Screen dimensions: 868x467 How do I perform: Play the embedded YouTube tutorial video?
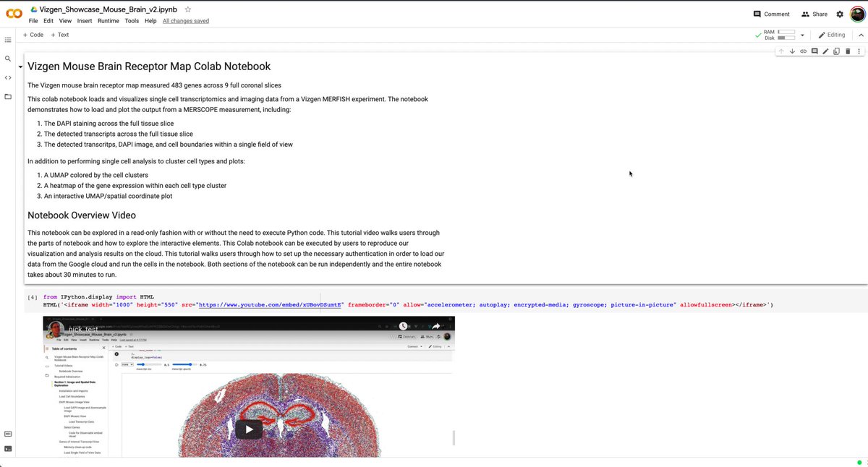point(249,429)
